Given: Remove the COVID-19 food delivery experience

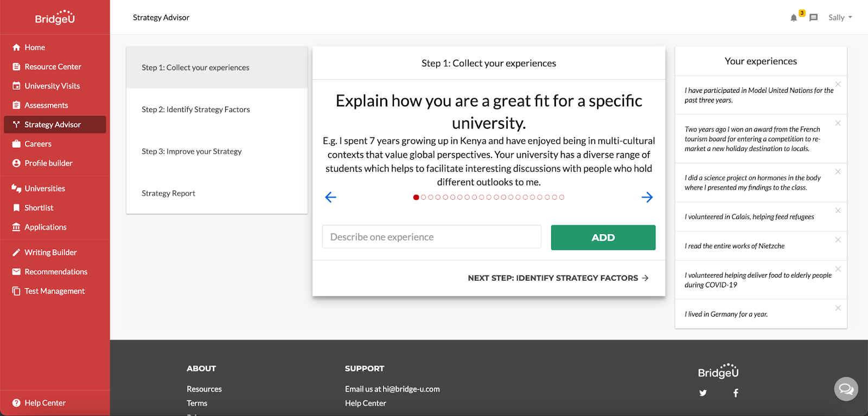Looking at the screenshot, I should (x=838, y=269).
